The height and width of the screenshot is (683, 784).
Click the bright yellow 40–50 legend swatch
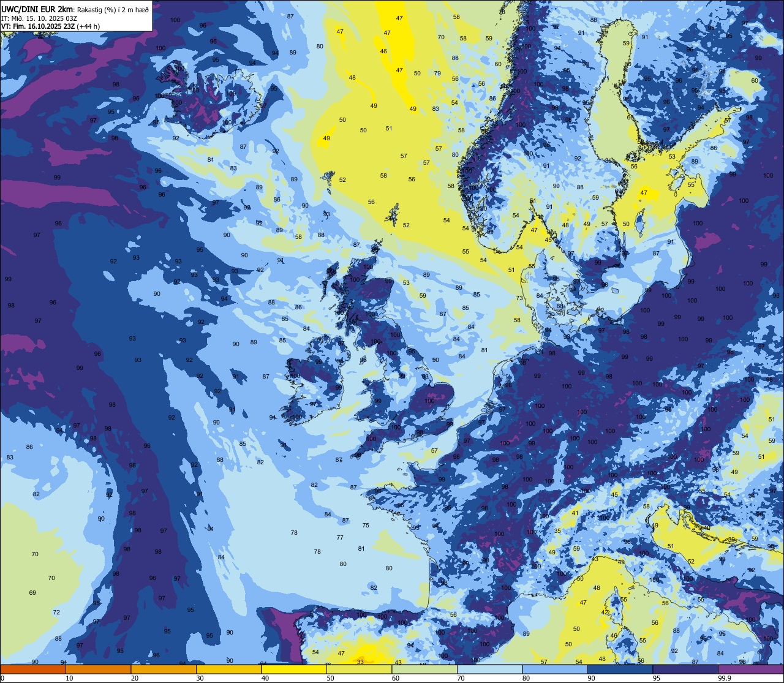294,669
